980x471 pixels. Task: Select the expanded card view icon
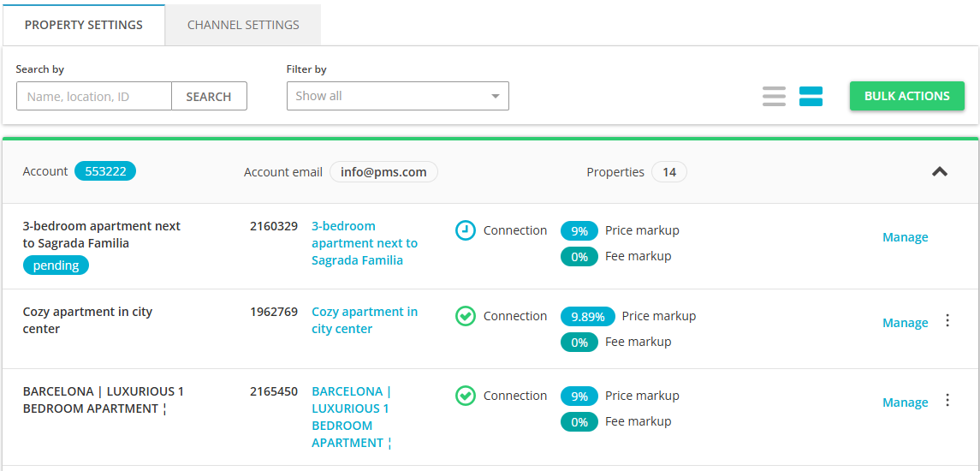pyautogui.click(x=811, y=96)
